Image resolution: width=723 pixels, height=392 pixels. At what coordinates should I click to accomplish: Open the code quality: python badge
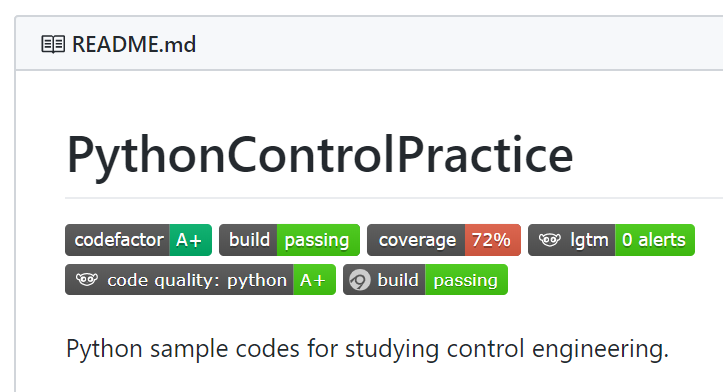tap(201, 279)
